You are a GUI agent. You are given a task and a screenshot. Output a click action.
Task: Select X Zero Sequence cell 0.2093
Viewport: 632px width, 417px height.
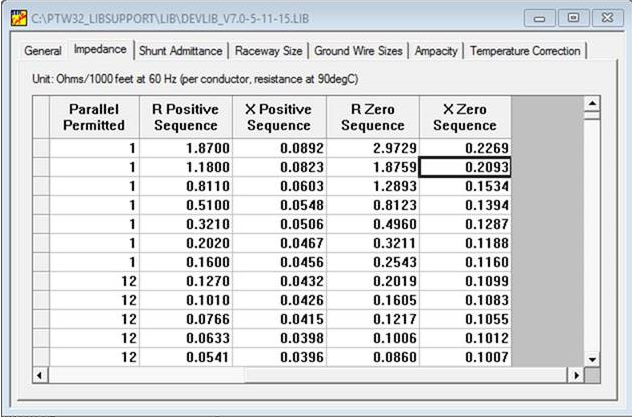(x=465, y=167)
